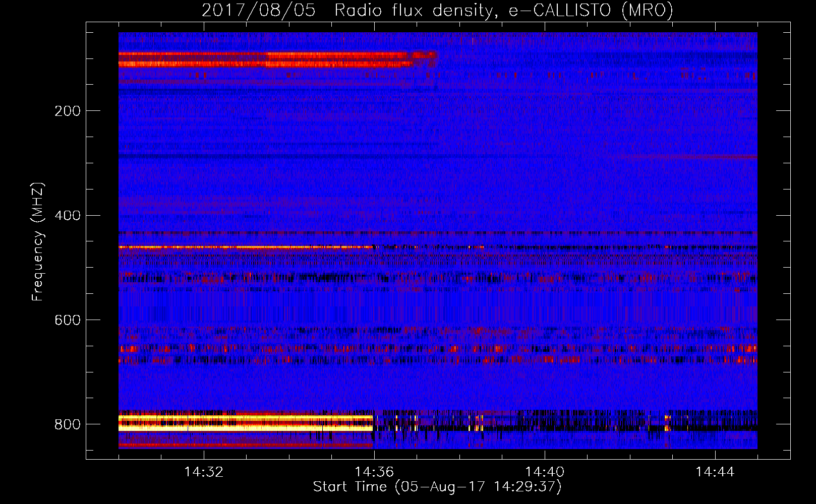Click the orange narrow band near 460 MHz

pos(246,247)
